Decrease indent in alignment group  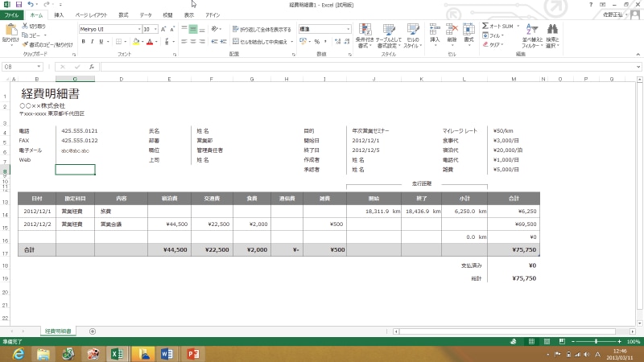(x=214, y=42)
